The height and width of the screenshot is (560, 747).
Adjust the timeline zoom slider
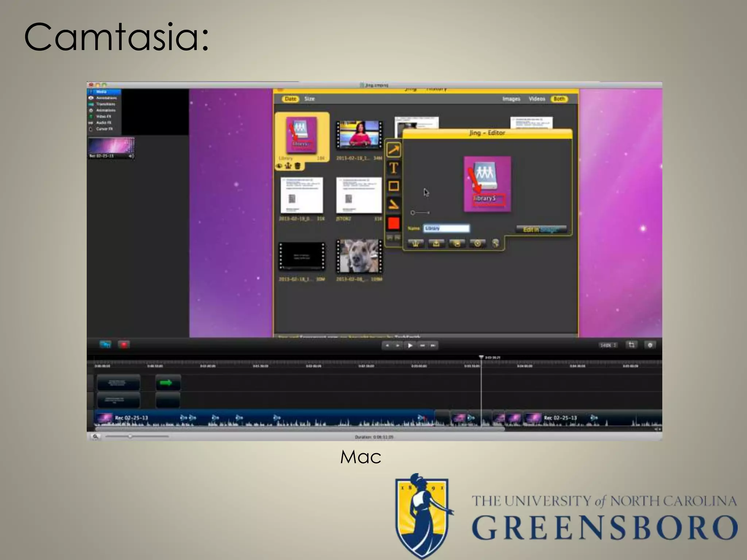[x=137, y=436]
